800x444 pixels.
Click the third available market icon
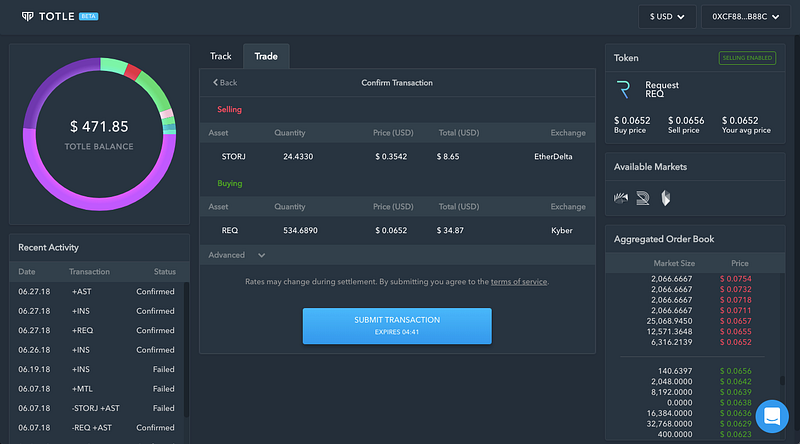665,198
